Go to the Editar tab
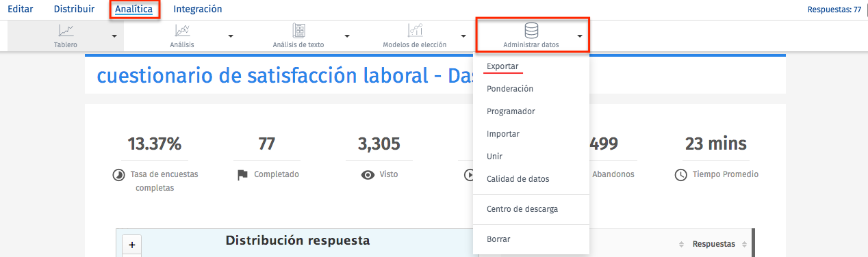This screenshot has width=868, height=257. 20,10
